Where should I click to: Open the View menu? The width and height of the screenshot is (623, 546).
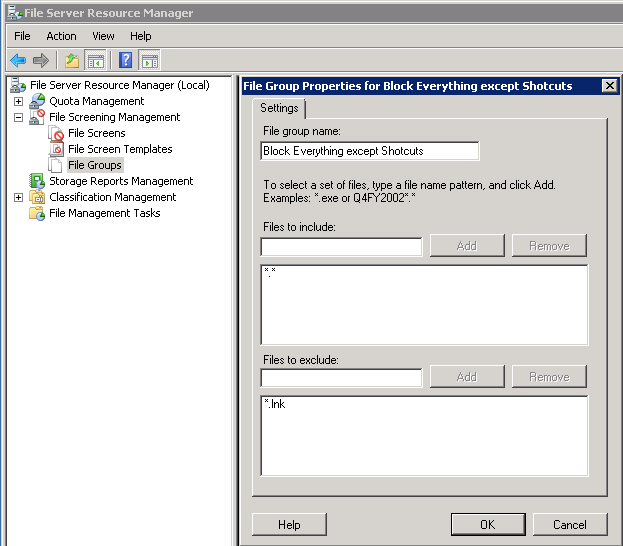click(x=103, y=36)
